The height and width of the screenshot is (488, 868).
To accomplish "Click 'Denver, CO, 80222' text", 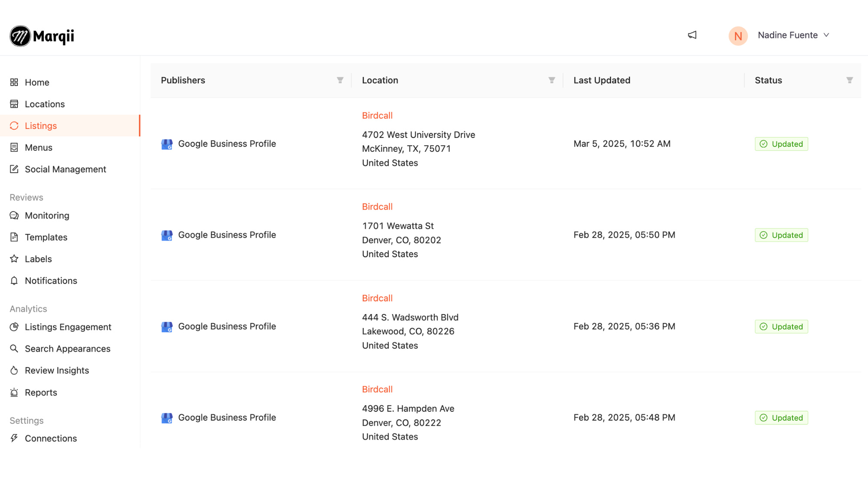I will [x=401, y=423].
